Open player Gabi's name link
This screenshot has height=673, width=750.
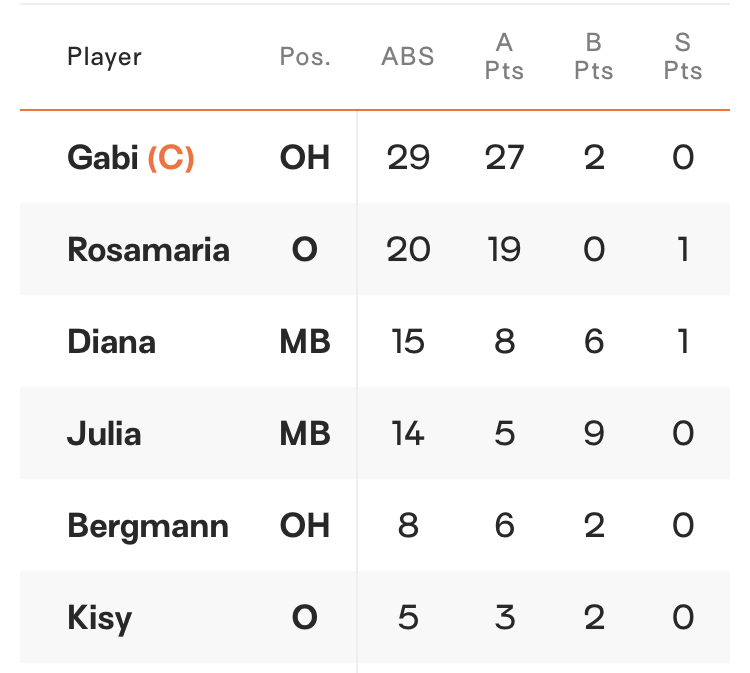tap(103, 157)
